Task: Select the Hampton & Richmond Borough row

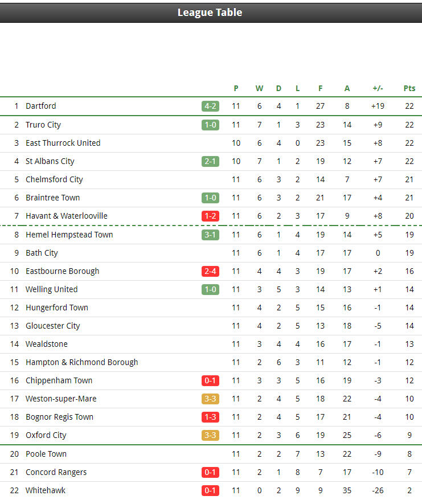Action: (211, 362)
